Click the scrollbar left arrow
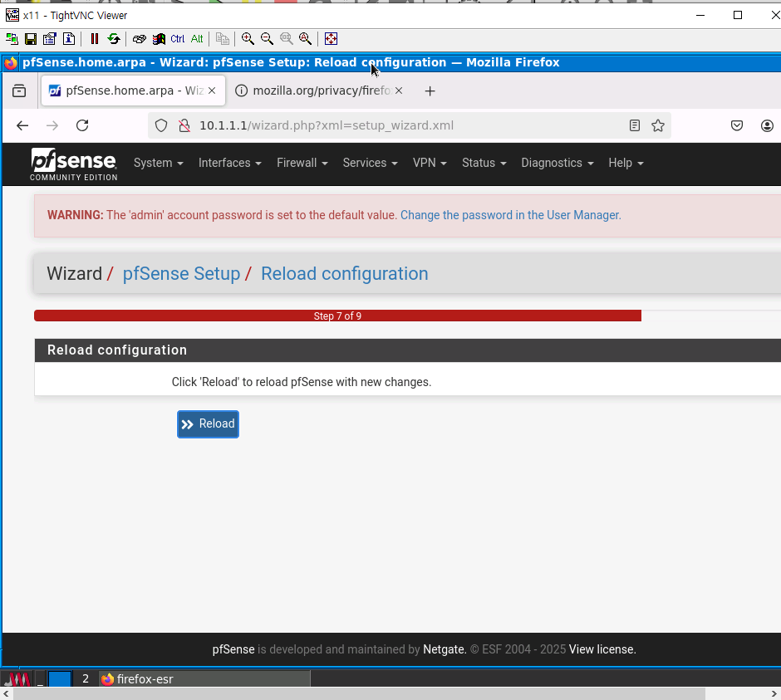Image resolution: width=781 pixels, height=700 pixels. [6, 694]
